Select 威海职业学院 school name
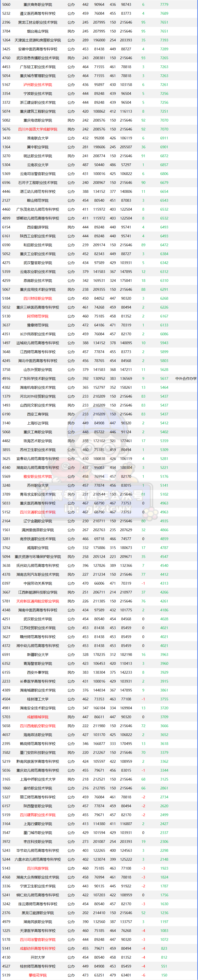 click(38, 547)
